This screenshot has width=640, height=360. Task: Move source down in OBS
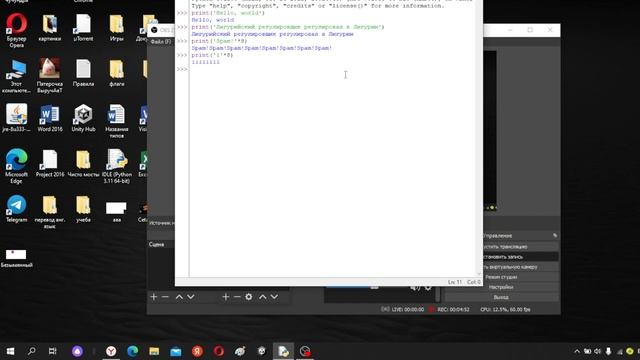(x=274, y=297)
